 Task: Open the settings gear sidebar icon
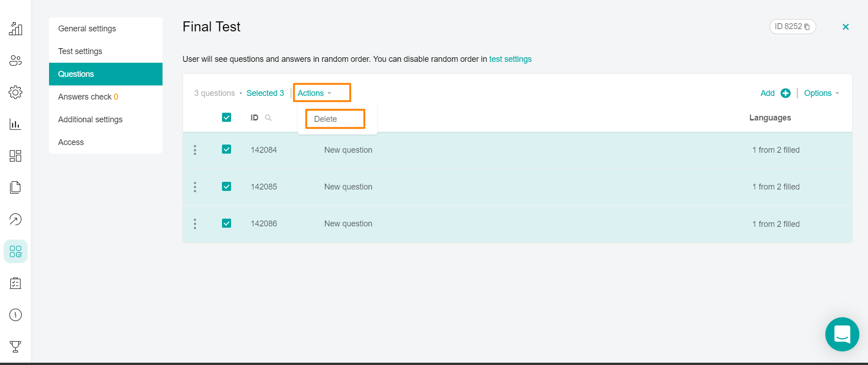click(15, 92)
